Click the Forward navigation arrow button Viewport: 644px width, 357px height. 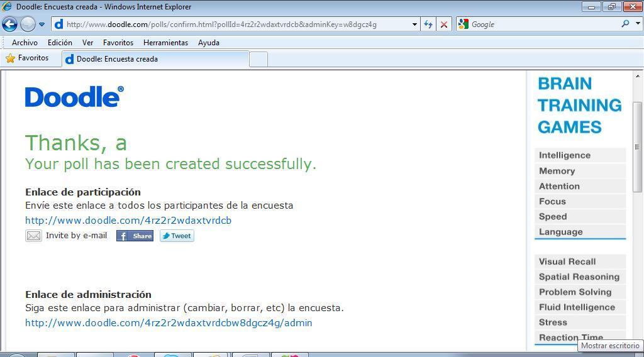(x=28, y=25)
